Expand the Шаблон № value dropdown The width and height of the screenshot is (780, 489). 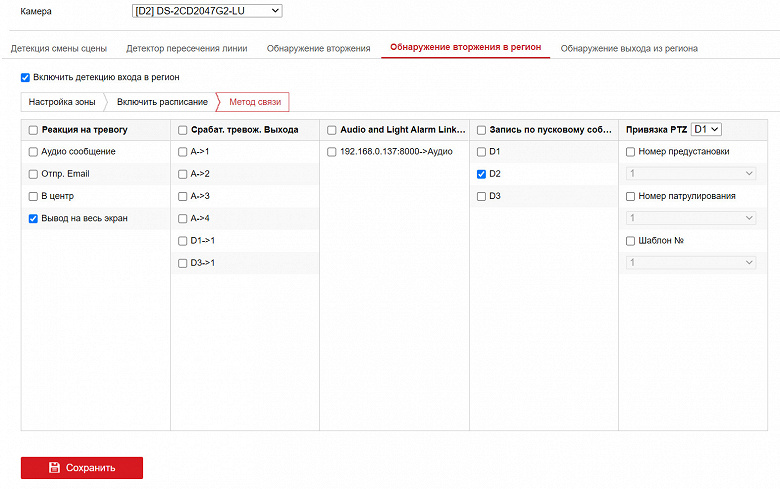click(690, 262)
